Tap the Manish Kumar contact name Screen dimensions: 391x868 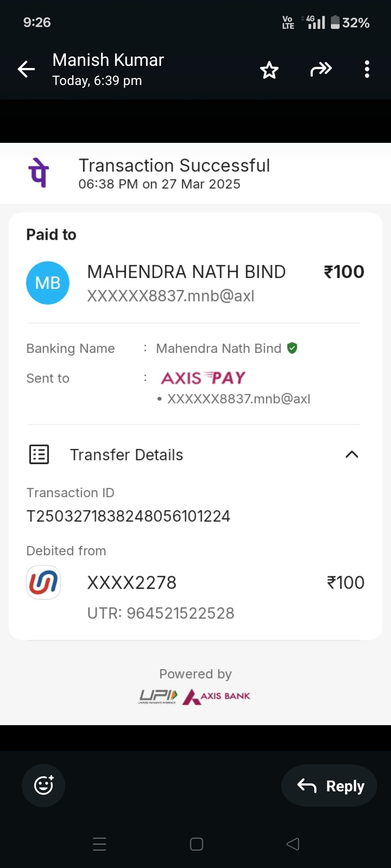click(x=108, y=60)
